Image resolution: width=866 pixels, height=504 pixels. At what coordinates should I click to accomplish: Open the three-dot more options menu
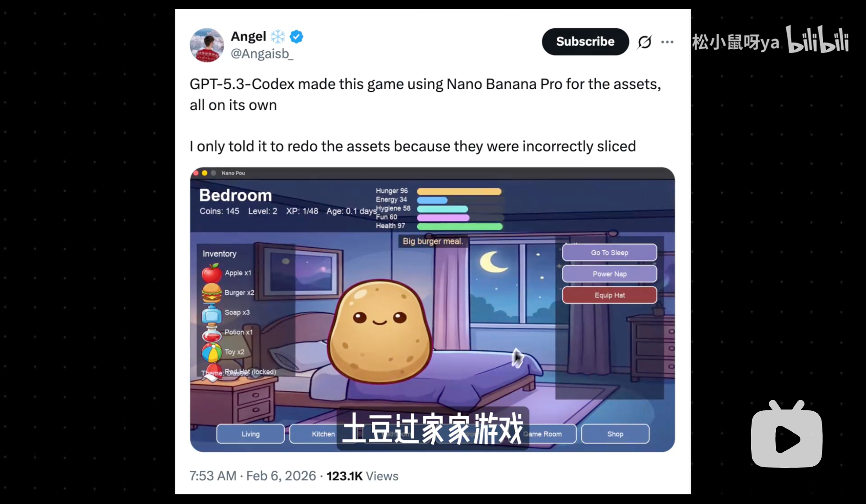pyautogui.click(x=667, y=42)
